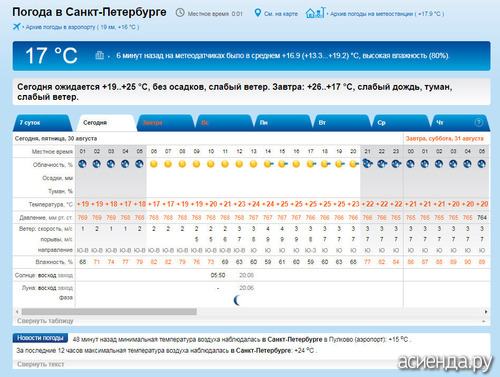Click the horizontal scrollbar thumb under the table
Screen dimensions: 500x377
point(109,312)
